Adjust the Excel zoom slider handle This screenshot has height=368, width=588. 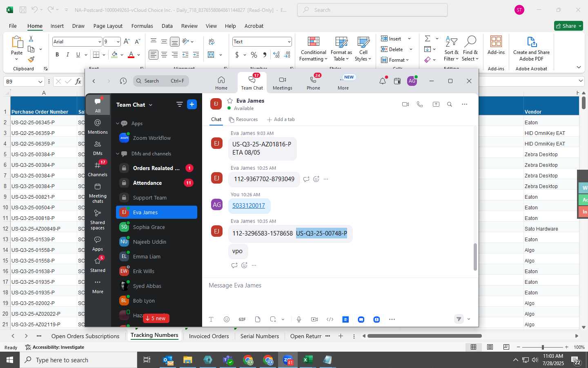[543, 347]
